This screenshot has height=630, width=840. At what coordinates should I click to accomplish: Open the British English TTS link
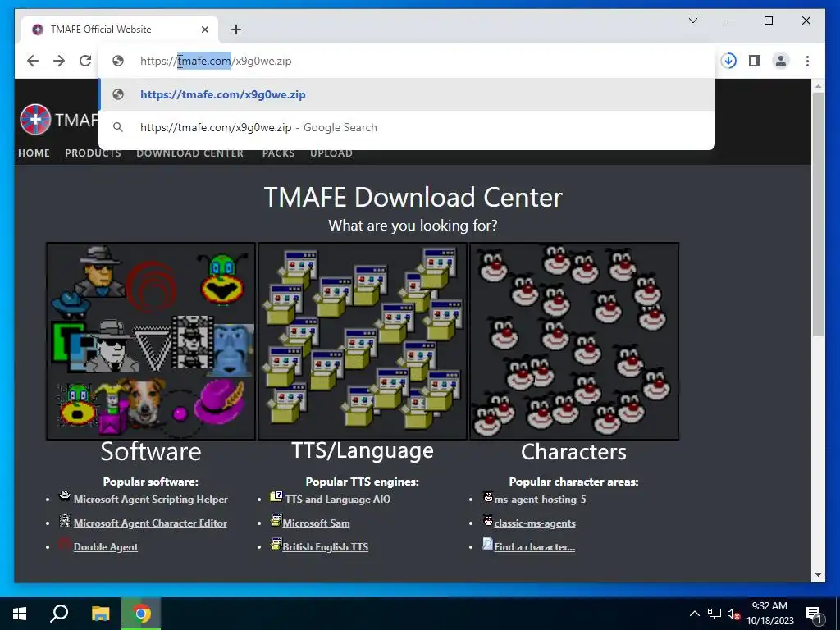point(325,547)
